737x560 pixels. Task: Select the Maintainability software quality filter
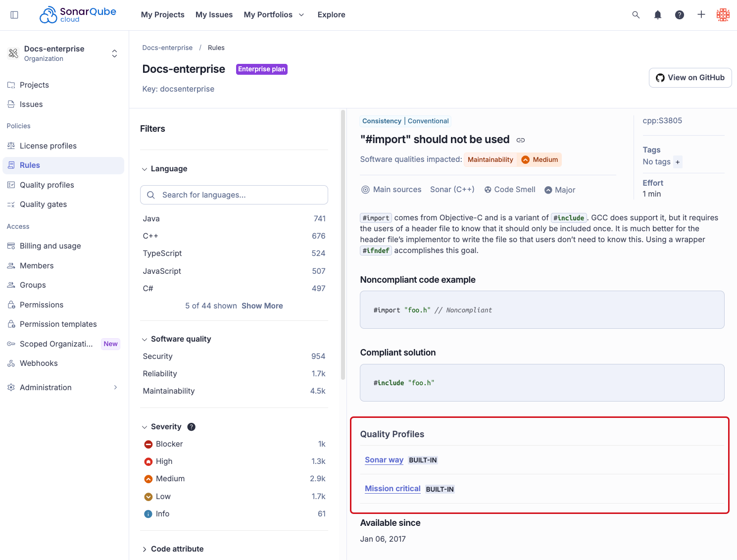pos(169,391)
